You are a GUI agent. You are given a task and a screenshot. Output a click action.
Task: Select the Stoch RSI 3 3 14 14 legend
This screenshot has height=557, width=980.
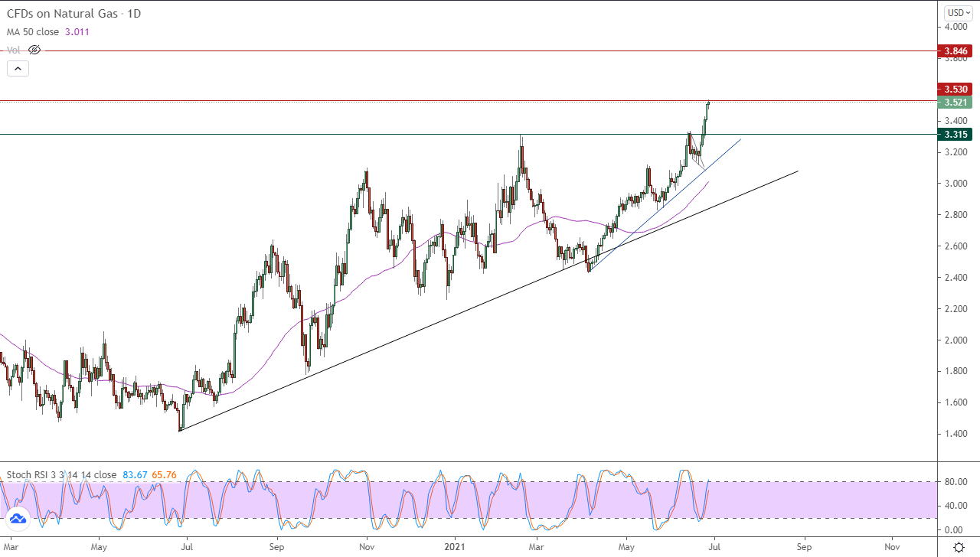pos(61,474)
